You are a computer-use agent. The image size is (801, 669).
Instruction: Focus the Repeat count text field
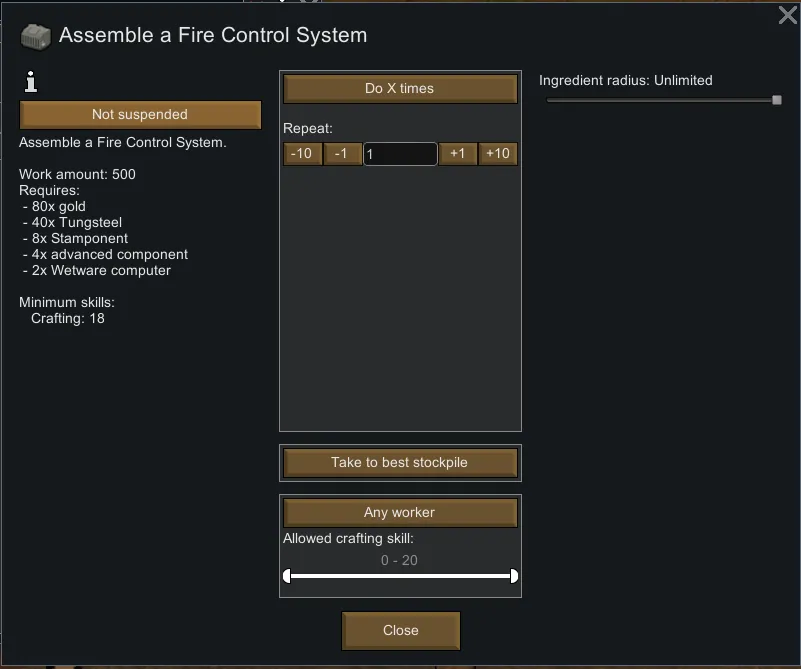[x=400, y=154]
